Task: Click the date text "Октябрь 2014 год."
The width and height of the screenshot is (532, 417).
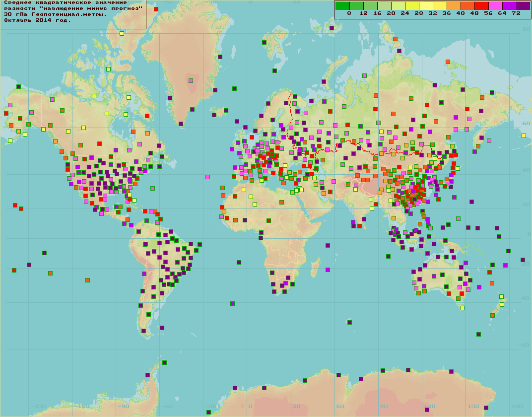Action: pos(37,20)
